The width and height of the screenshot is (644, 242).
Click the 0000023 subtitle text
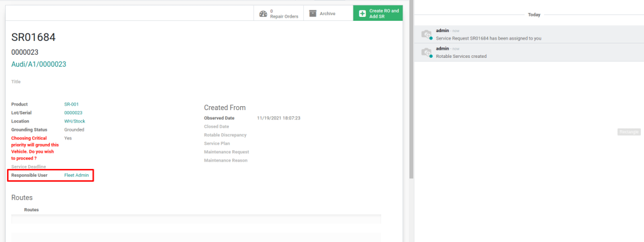[x=25, y=52]
